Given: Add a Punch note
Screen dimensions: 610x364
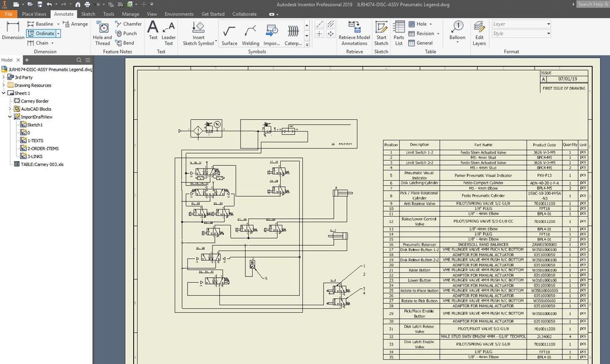Looking at the screenshot, I should pos(126,34).
